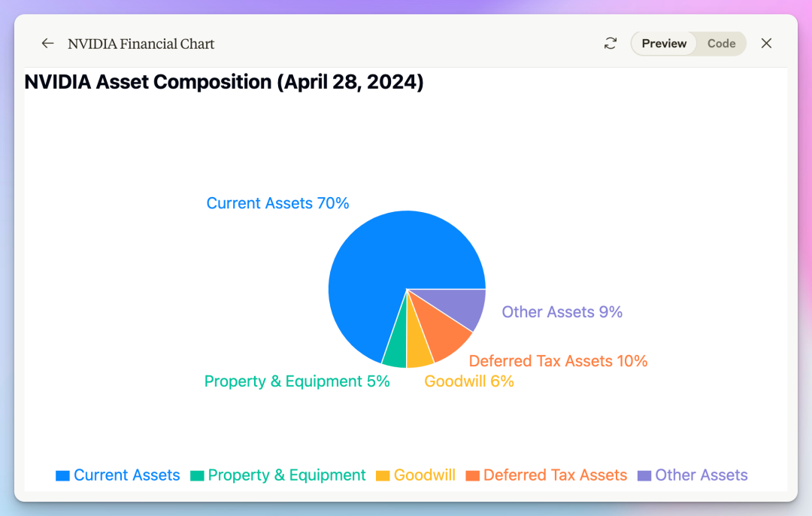Click the orange Deferred Tax Assets legend square

pos(472,476)
